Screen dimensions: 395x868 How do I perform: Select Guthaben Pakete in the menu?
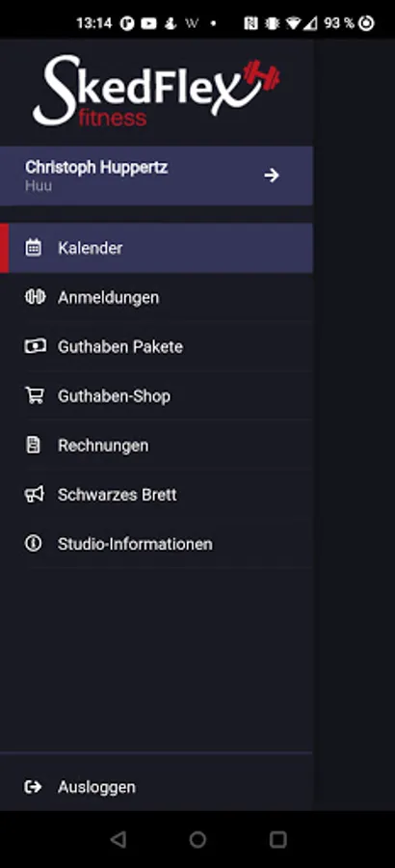tap(157, 346)
